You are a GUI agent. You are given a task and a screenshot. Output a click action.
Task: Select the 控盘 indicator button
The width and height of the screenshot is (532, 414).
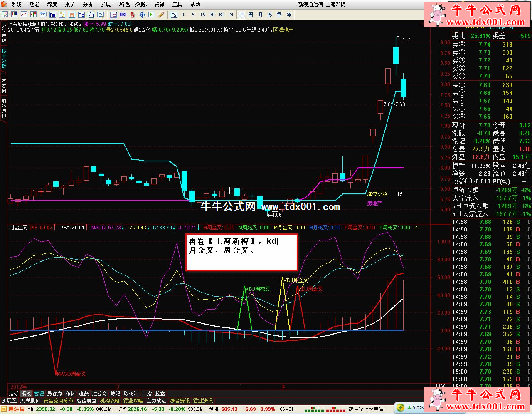[x=160, y=393]
